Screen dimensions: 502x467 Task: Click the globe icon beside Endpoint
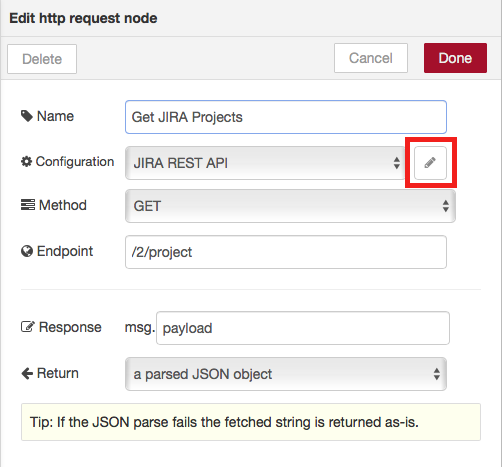coord(27,251)
